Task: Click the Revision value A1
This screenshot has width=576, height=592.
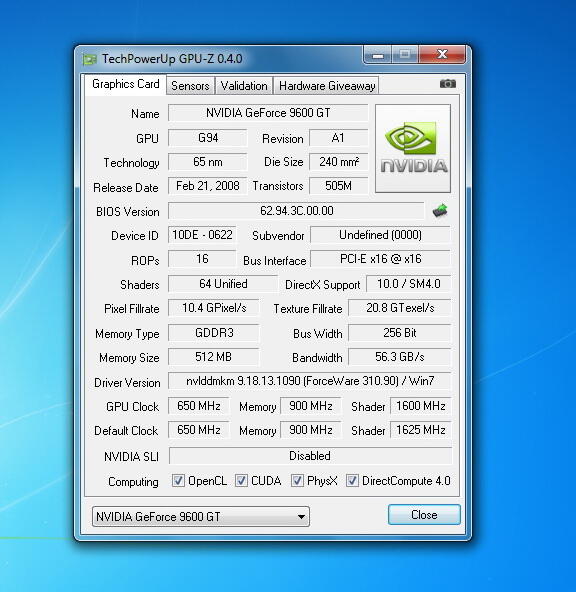Action: point(338,138)
